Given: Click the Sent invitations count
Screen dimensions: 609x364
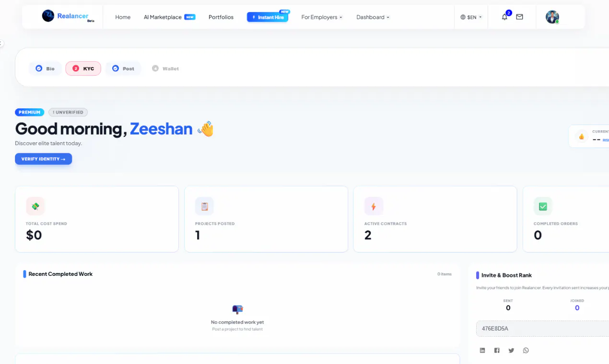Looking at the screenshot, I should [508, 308].
